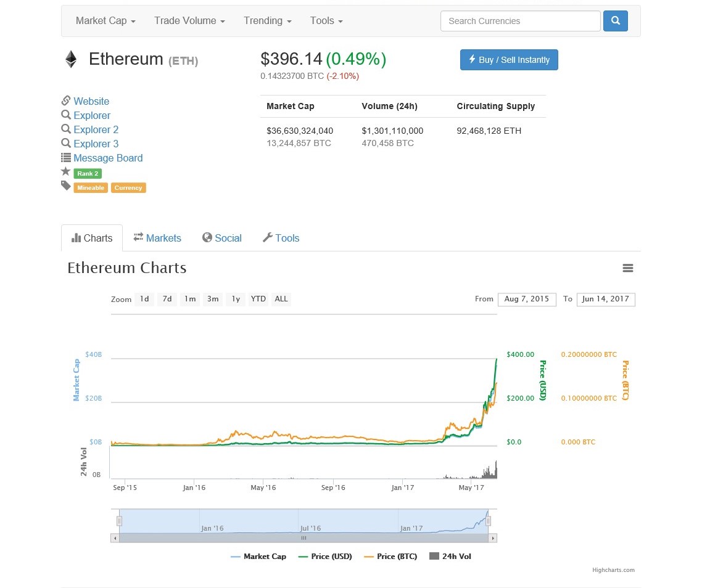Click the search magnifying glass icon
The height and width of the screenshot is (588, 702).
615,20
